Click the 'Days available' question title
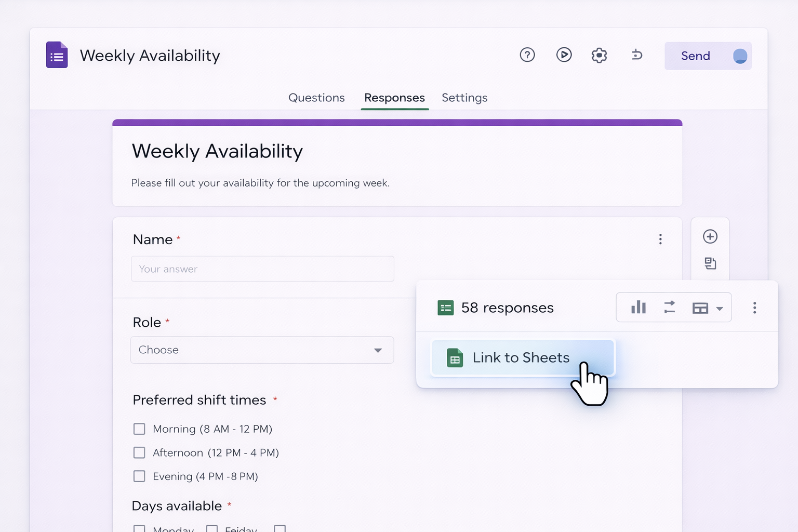This screenshot has height=532, width=798. [177, 506]
